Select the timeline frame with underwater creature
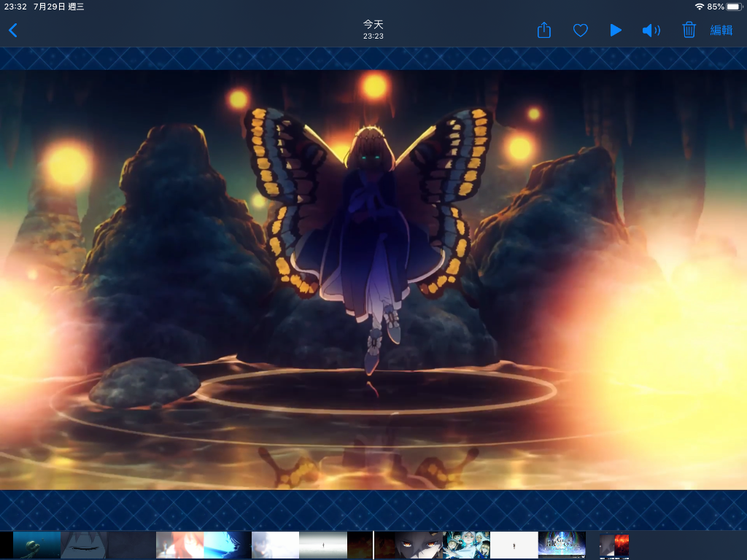This screenshot has height=560, width=747. point(36,545)
